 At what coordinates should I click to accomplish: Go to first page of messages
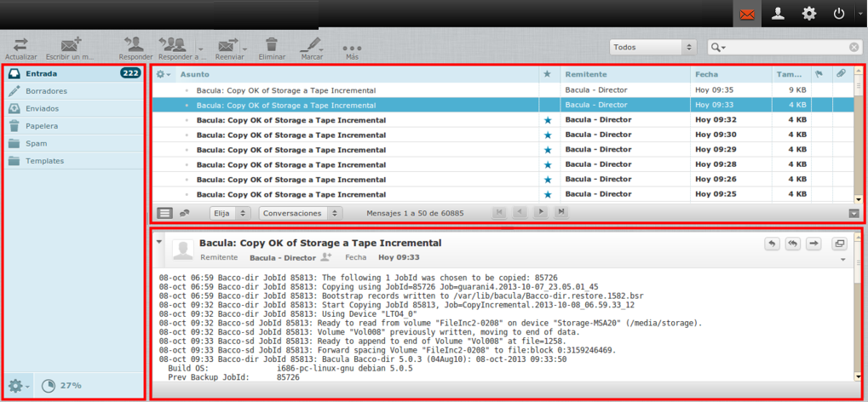[499, 212]
